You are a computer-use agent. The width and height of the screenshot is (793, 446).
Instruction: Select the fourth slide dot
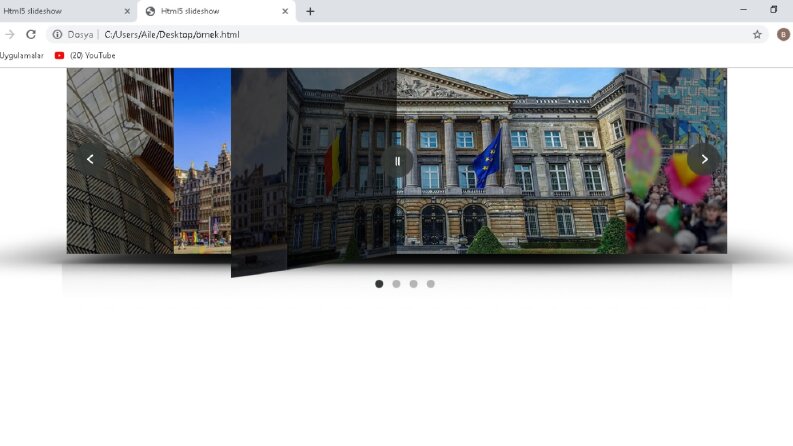[430, 284]
